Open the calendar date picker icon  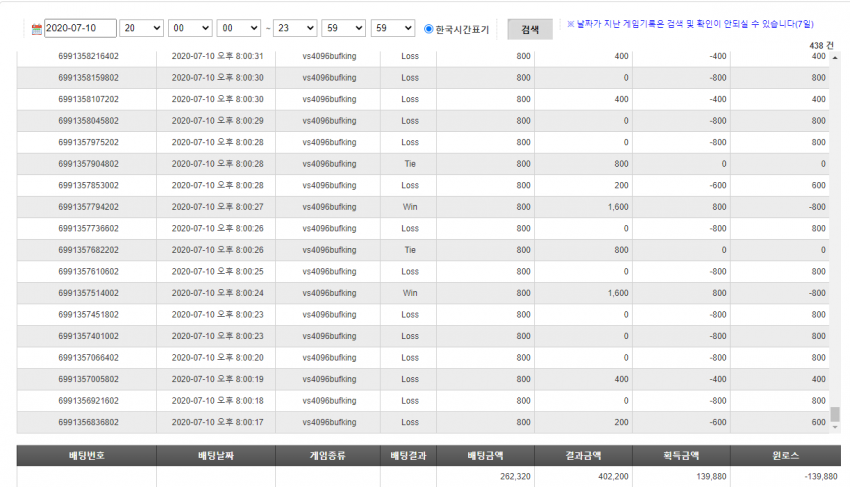click(36, 29)
